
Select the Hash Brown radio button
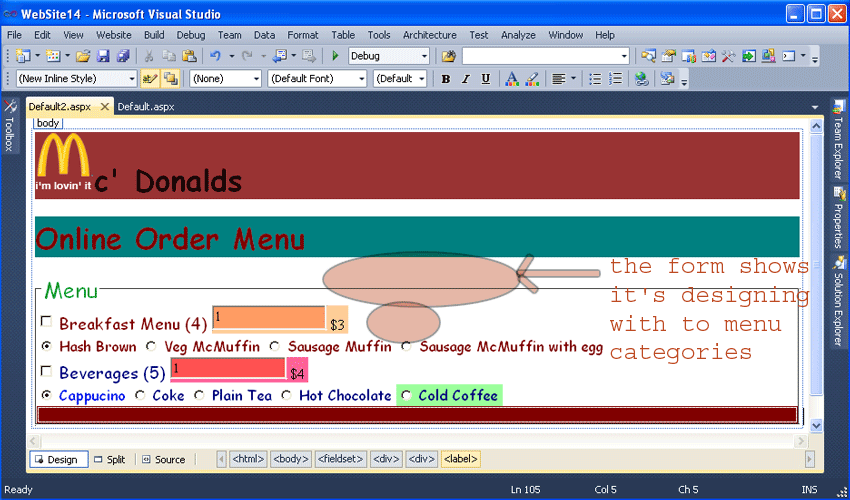[47, 346]
